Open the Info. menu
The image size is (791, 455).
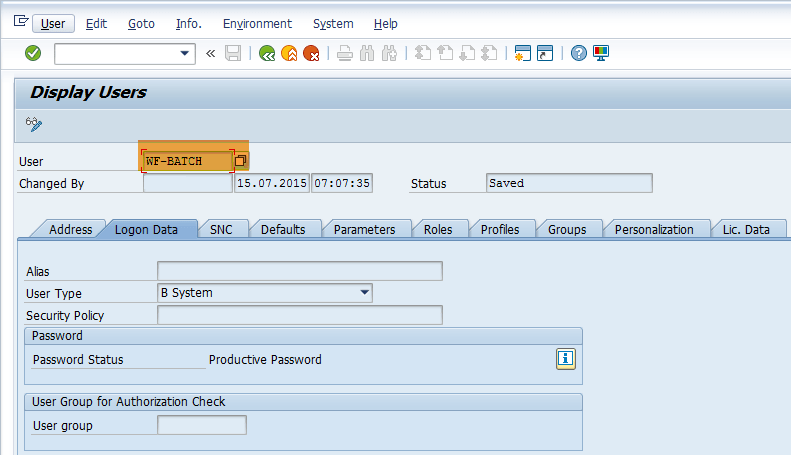189,24
